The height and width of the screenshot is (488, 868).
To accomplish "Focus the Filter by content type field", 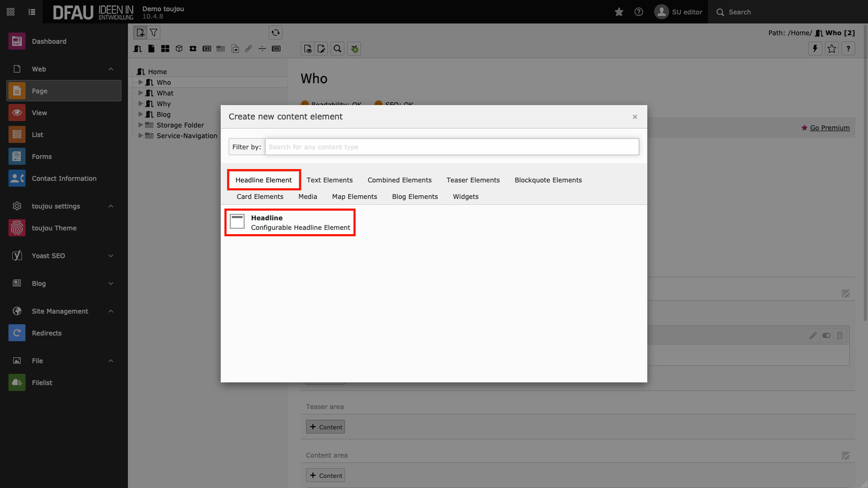I will pos(452,147).
